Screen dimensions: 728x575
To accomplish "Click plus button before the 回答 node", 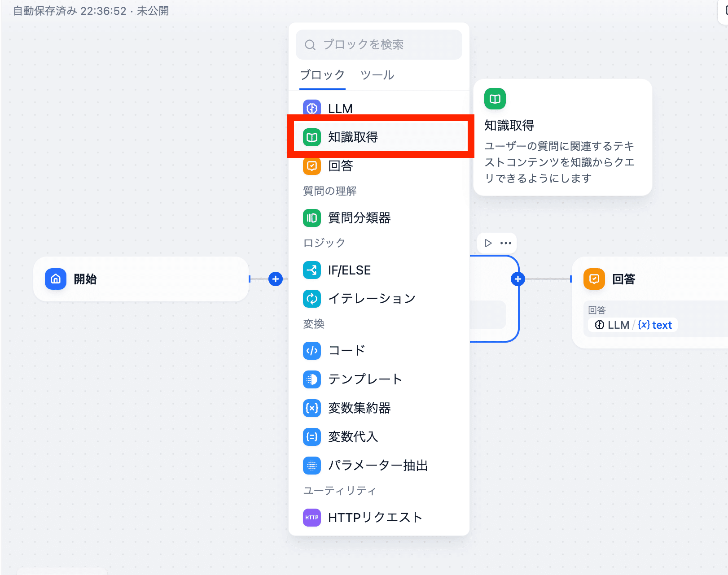I will 518,279.
